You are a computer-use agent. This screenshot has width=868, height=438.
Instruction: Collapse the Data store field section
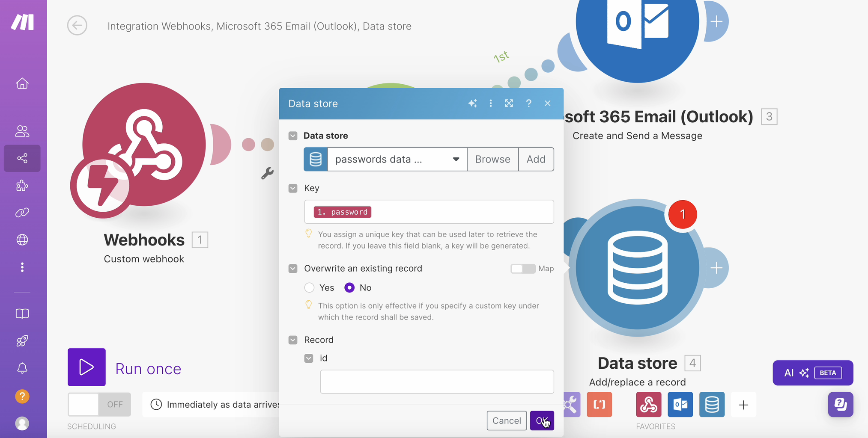tap(293, 136)
